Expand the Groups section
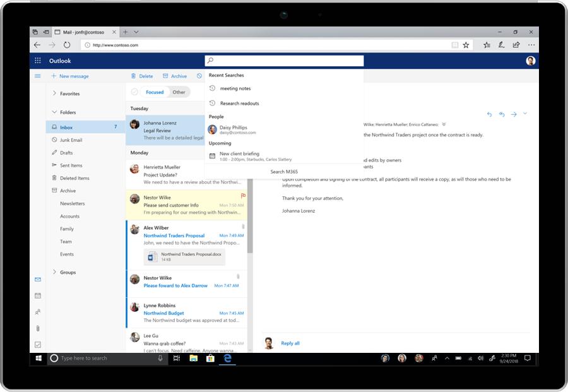The image size is (568, 392). click(x=54, y=272)
